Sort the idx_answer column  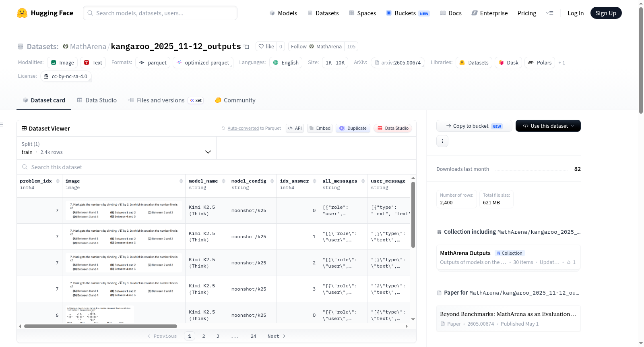pyautogui.click(x=314, y=181)
